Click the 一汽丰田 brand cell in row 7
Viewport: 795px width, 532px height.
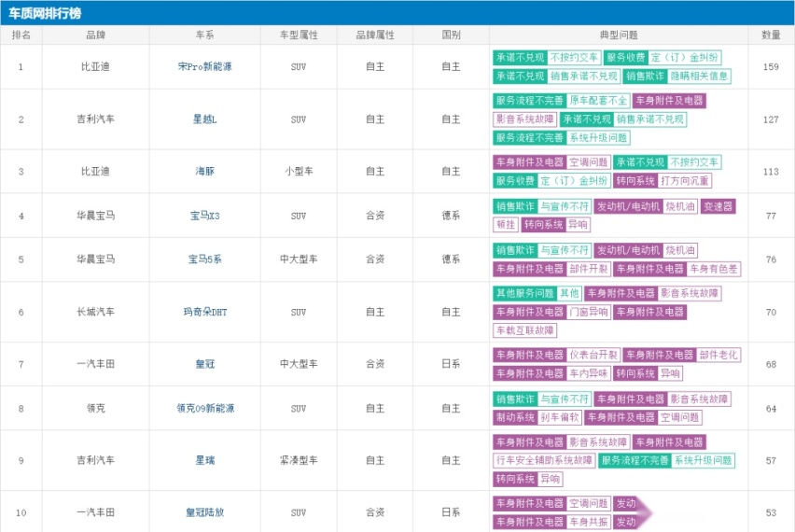pyautogui.click(x=95, y=364)
